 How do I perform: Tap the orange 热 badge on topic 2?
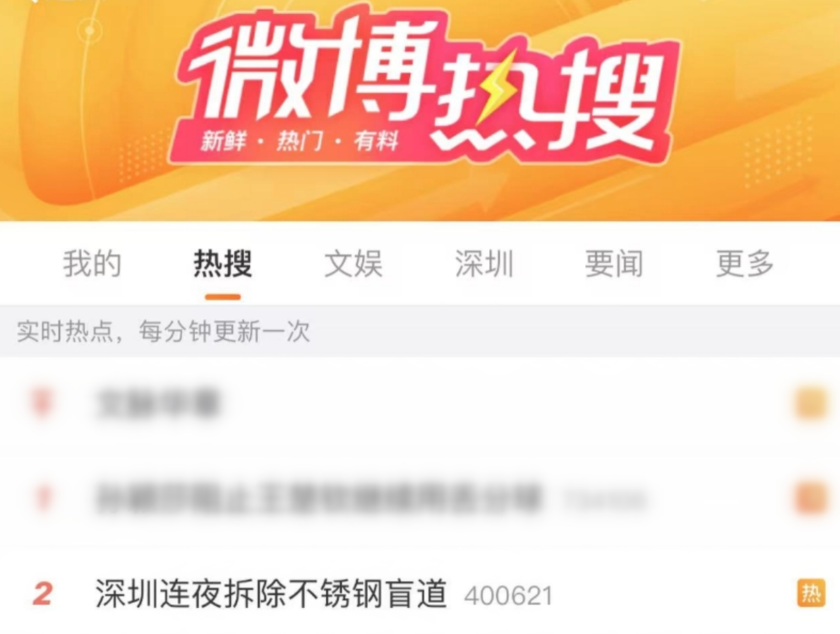click(811, 593)
